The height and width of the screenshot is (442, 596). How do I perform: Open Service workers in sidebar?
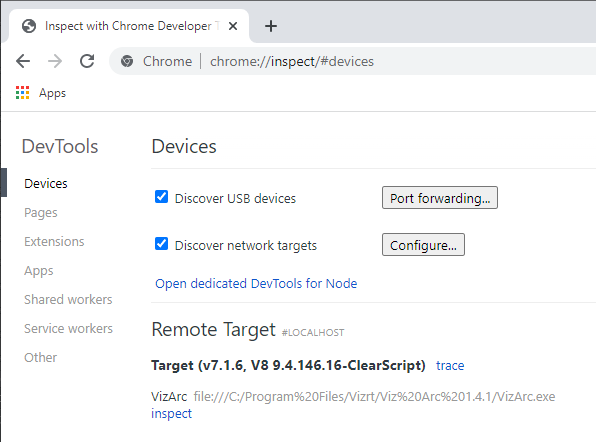pyautogui.click(x=68, y=328)
